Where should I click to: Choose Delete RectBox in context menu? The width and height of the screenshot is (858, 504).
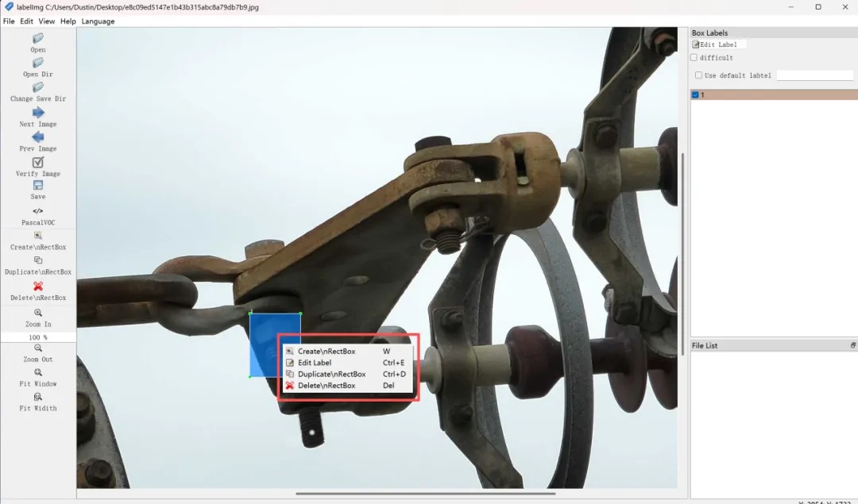pos(347,386)
